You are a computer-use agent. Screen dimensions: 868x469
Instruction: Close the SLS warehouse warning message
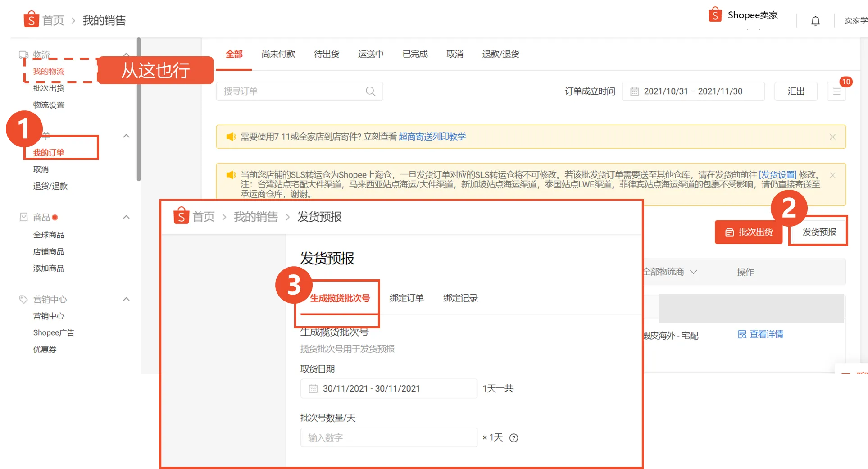point(833,175)
